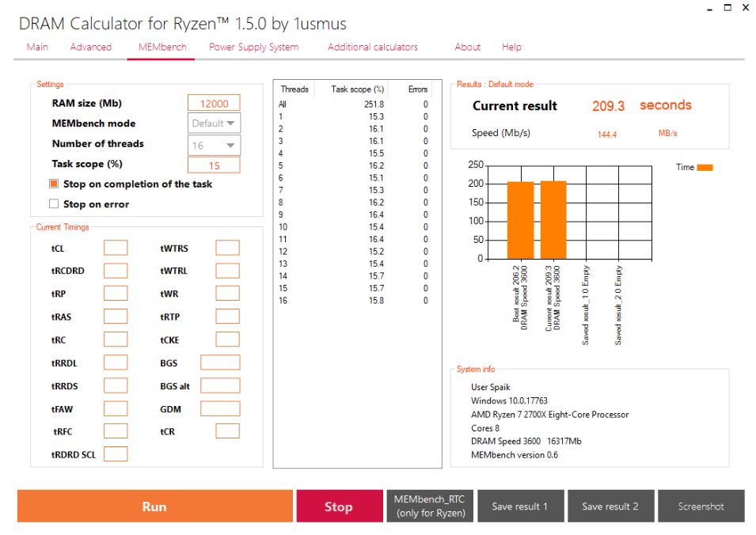This screenshot has width=756, height=535.
Task: Click the Time legend orange swatch
Action: pyautogui.click(x=705, y=167)
